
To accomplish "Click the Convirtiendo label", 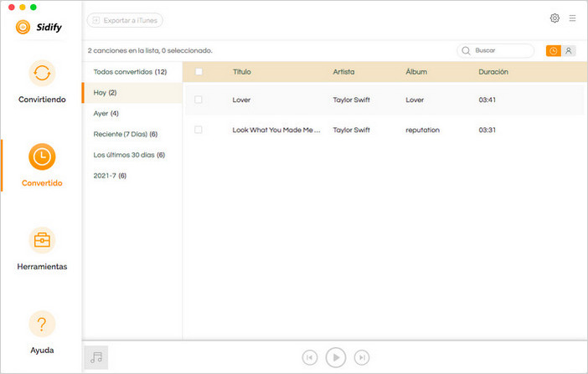I will coord(42,100).
